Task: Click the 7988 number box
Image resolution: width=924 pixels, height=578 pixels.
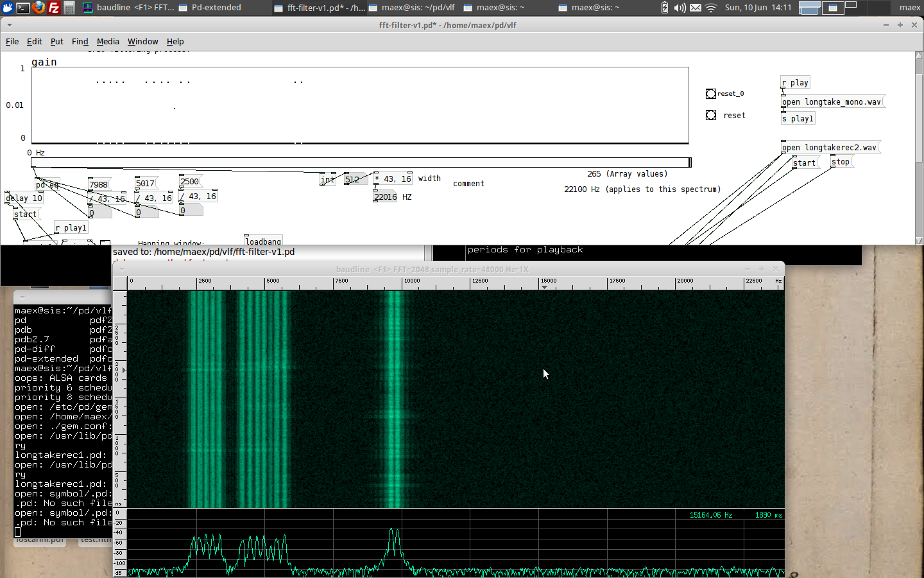Action: click(x=99, y=185)
